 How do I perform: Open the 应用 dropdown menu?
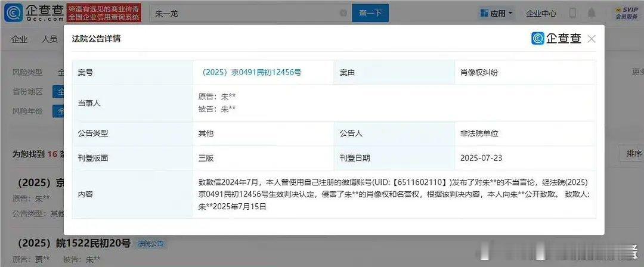coord(497,13)
